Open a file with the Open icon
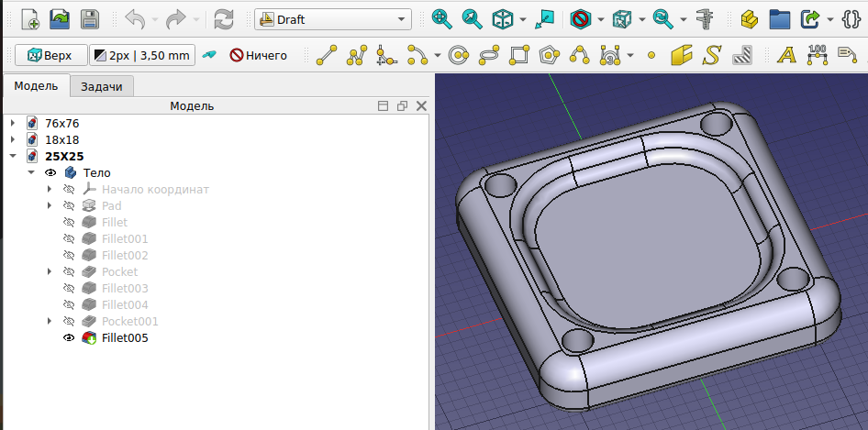This screenshot has height=430, width=868. (x=60, y=19)
